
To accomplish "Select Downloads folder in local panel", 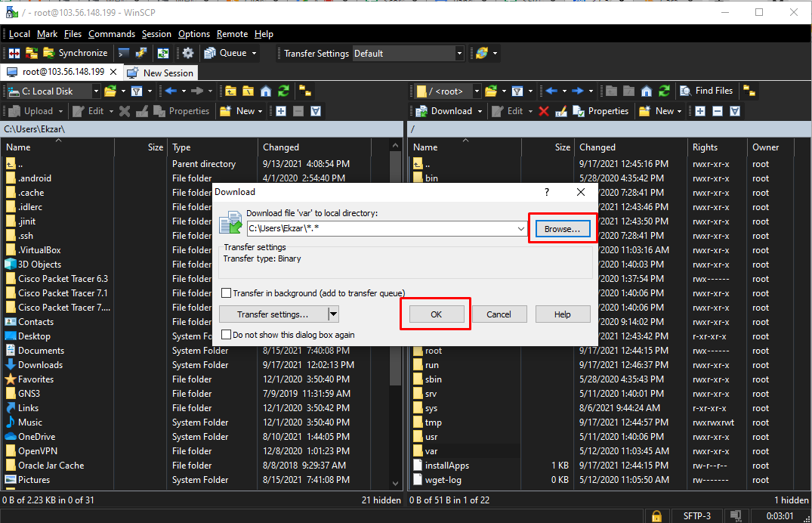I will point(40,365).
